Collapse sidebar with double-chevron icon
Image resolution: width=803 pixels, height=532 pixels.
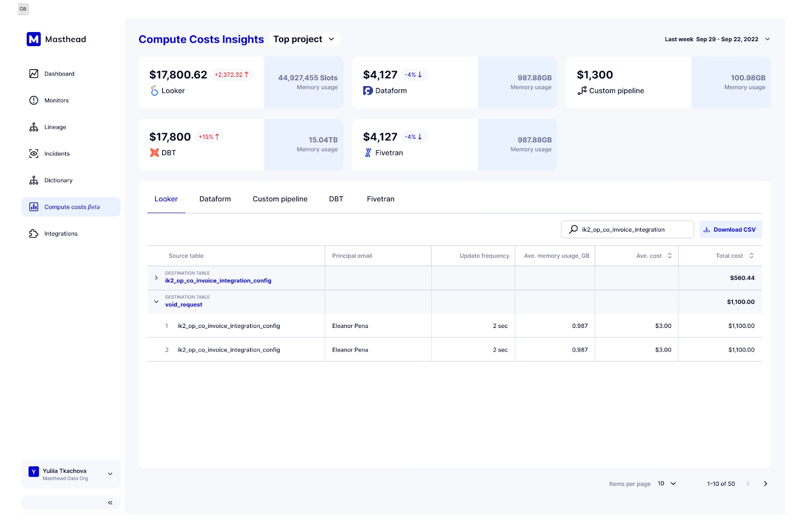coord(110,502)
